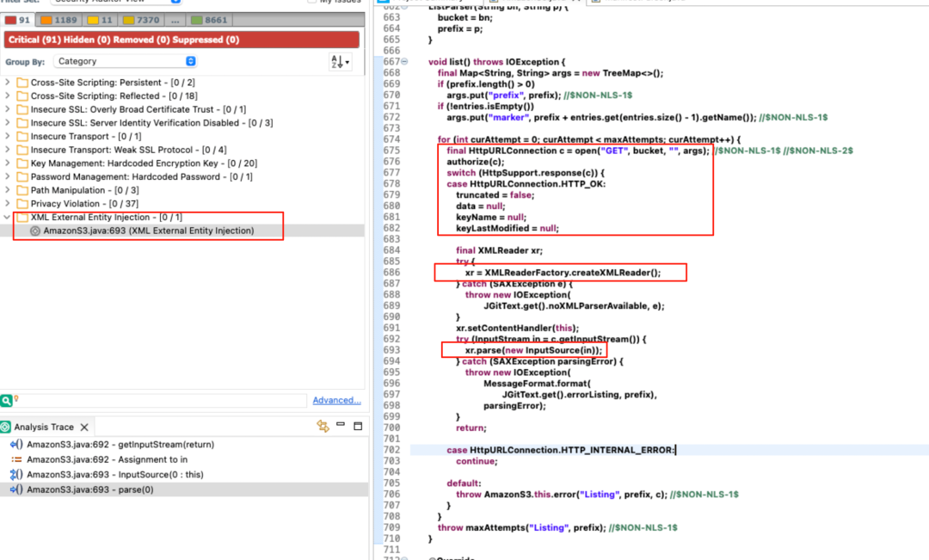929x560 pixels.
Task: Expand Key Management: Hardcoded Encryption Key group
Action: [x=7, y=163]
